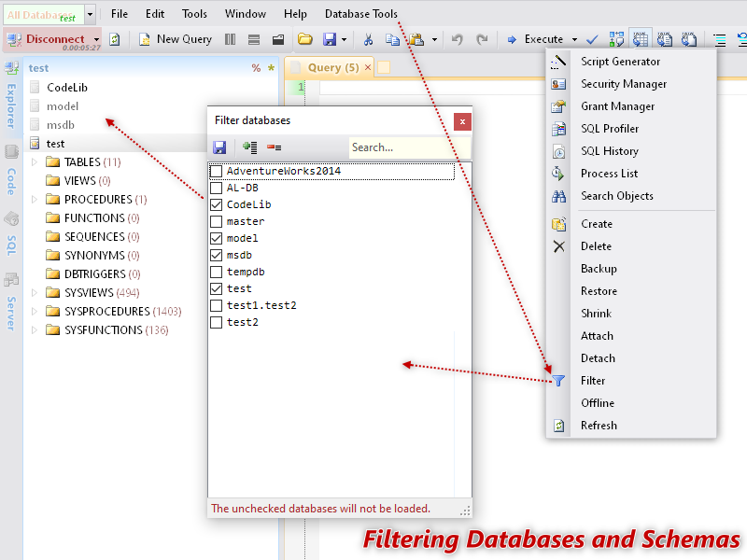747x560 pixels.
Task: Enable the tempdb database checkbox
Action: [217, 272]
